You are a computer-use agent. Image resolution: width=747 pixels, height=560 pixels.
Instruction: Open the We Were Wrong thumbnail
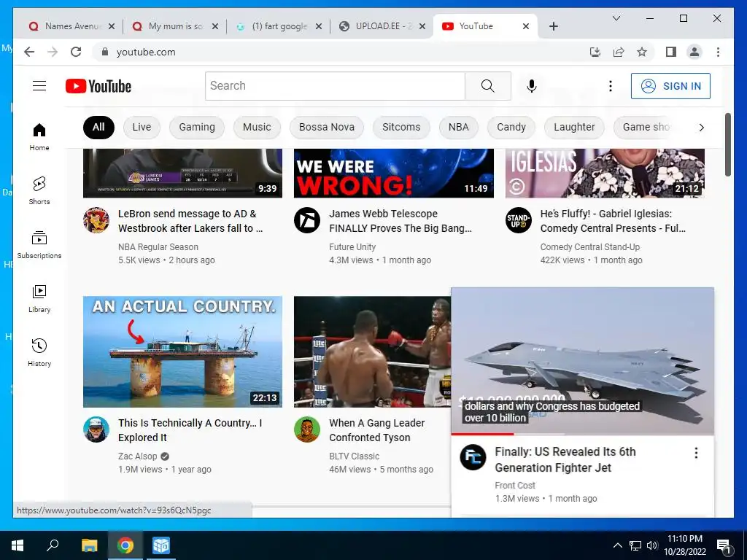pos(393,173)
